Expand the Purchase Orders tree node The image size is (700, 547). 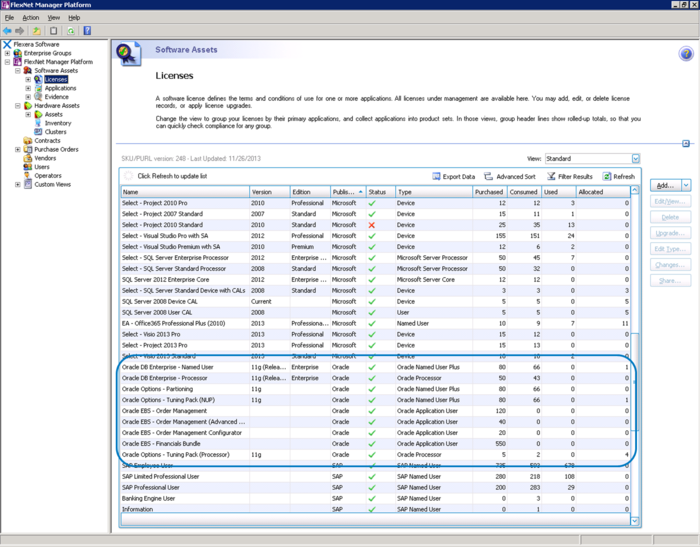pyautogui.click(x=17, y=149)
